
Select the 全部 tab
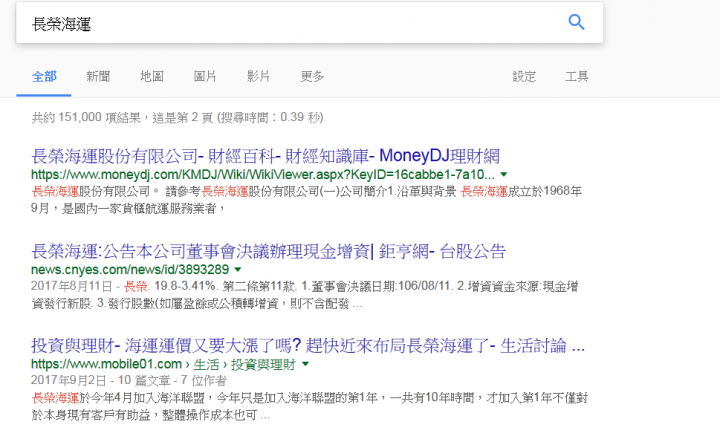tap(44, 76)
